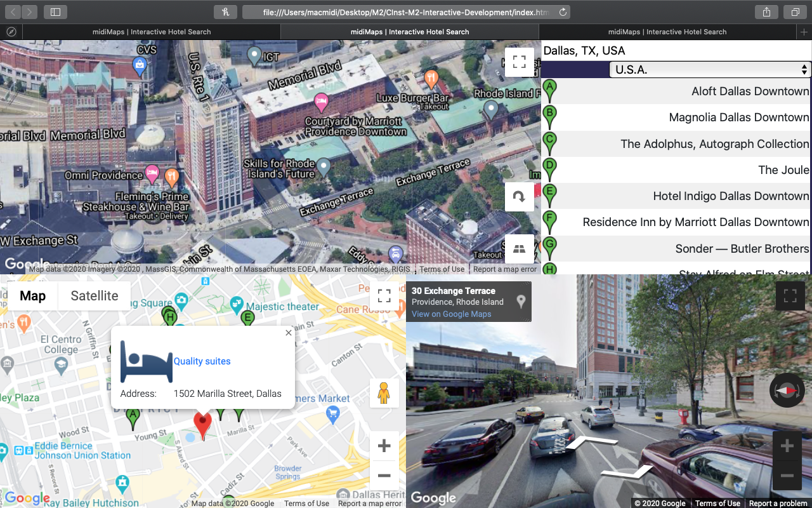The height and width of the screenshot is (508, 812).
Task: Click the Safari forward navigation arrow
Action: (29, 11)
